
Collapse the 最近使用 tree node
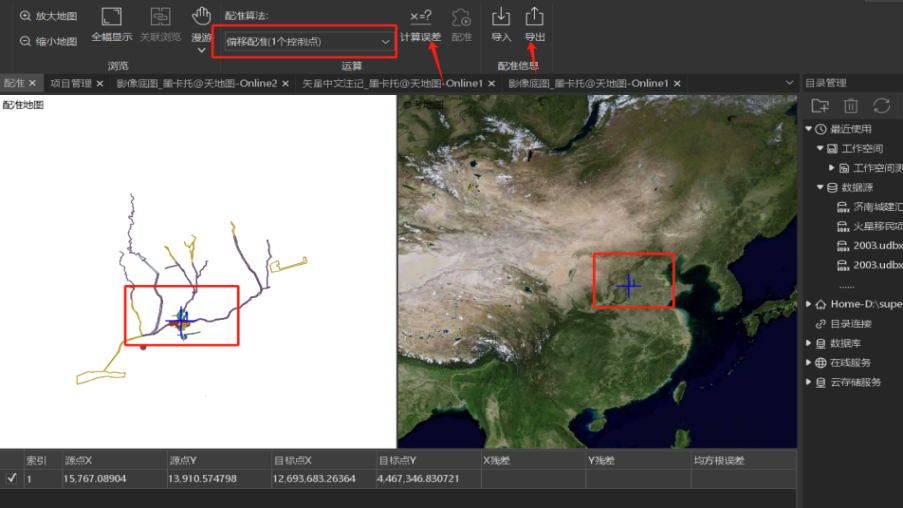pyautogui.click(x=809, y=129)
